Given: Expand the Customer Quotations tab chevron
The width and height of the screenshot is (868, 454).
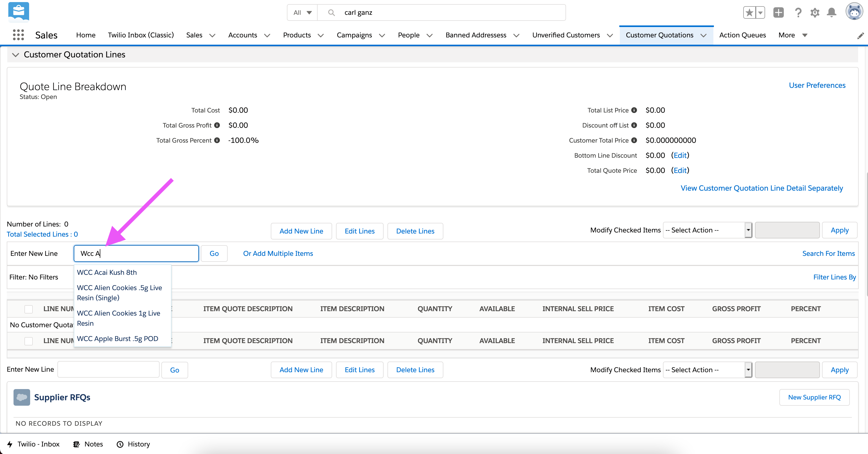Looking at the screenshot, I should point(703,35).
